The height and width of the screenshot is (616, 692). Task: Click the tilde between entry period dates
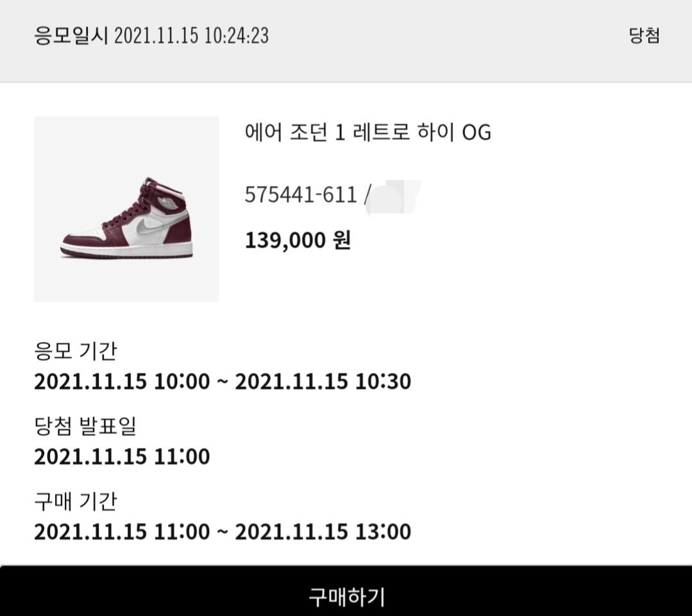coord(223,382)
